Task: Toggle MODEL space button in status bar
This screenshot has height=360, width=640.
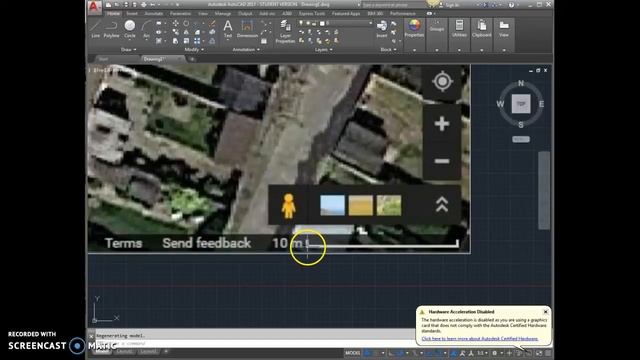Action: coord(353,353)
